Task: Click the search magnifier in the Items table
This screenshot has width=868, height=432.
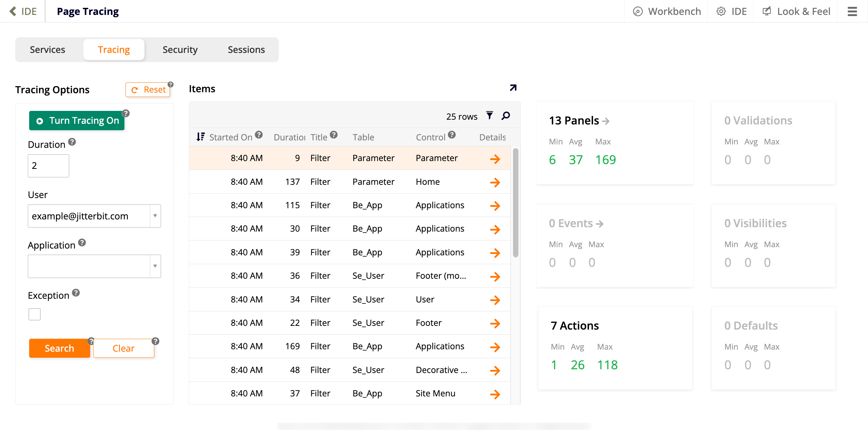Action: [506, 115]
